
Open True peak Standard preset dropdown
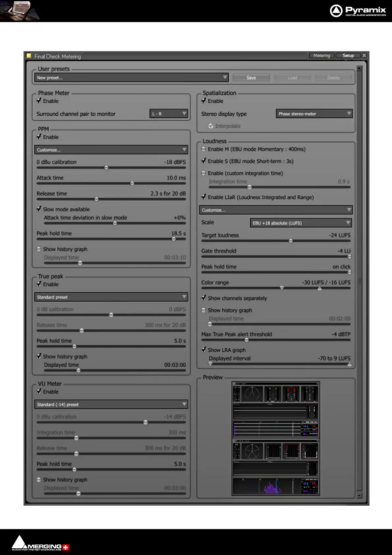pyautogui.click(x=111, y=297)
